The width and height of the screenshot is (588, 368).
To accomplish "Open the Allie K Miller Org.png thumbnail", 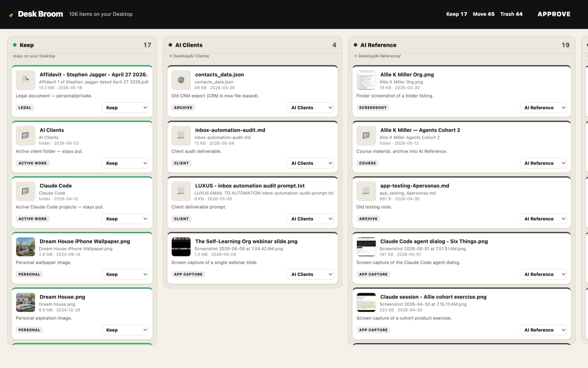I will [x=366, y=80].
